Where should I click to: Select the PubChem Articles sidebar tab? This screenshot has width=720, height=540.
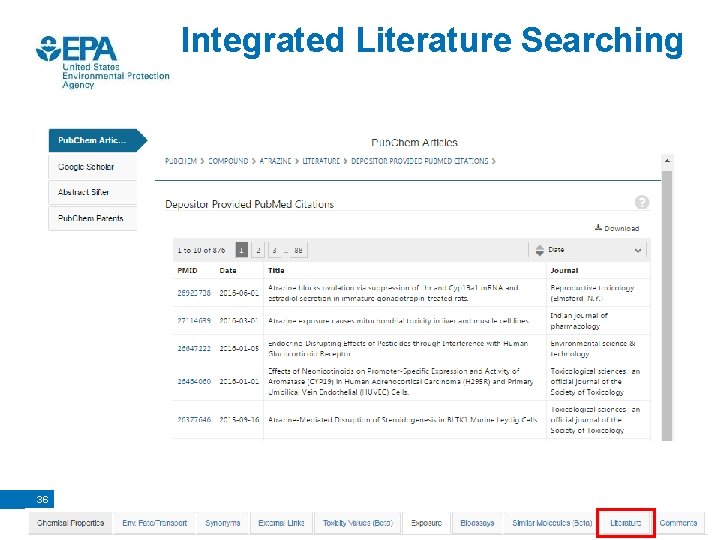pos(97,141)
